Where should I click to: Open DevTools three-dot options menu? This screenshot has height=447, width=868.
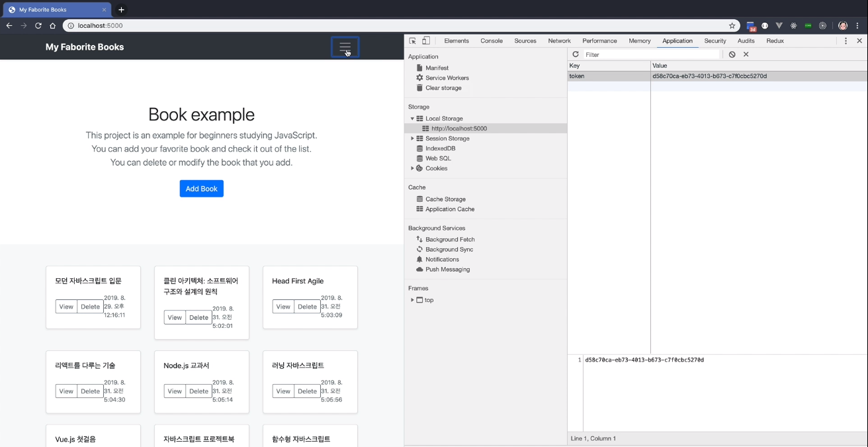[846, 41]
